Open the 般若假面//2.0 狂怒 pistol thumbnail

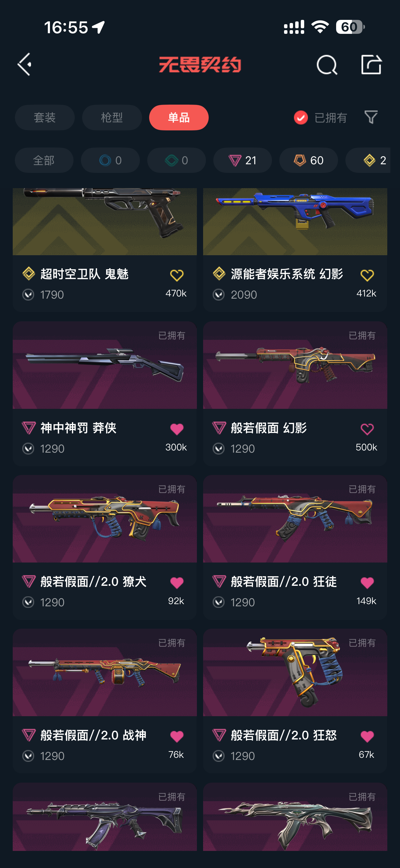point(295,672)
